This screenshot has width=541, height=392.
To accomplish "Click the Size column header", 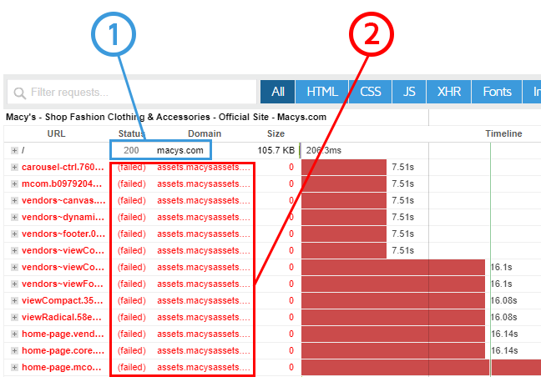I will tap(276, 133).
